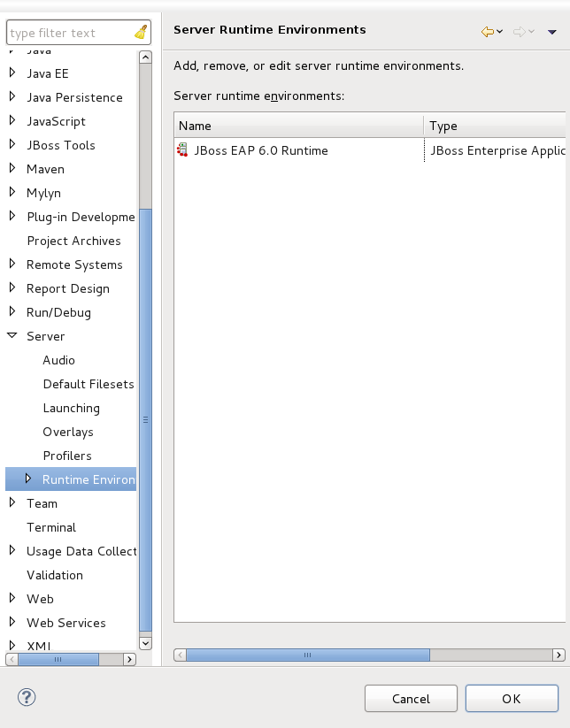Open the Profilers preference page

pos(67,456)
